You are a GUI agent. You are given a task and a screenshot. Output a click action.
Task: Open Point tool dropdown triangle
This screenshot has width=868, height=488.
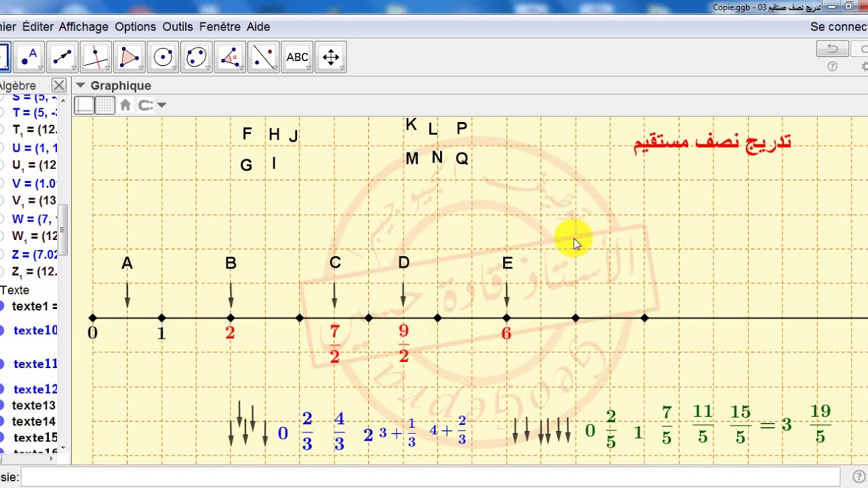41,68
